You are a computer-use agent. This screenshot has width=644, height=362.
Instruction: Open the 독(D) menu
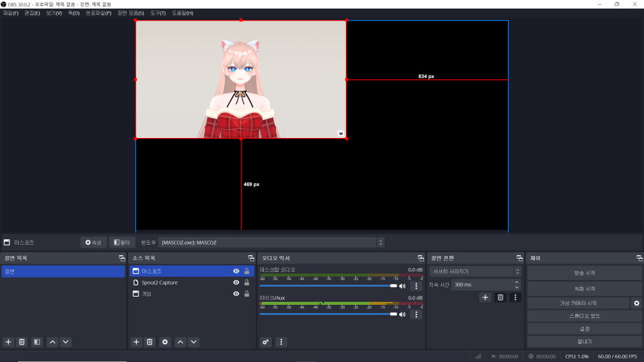pos(74,13)
